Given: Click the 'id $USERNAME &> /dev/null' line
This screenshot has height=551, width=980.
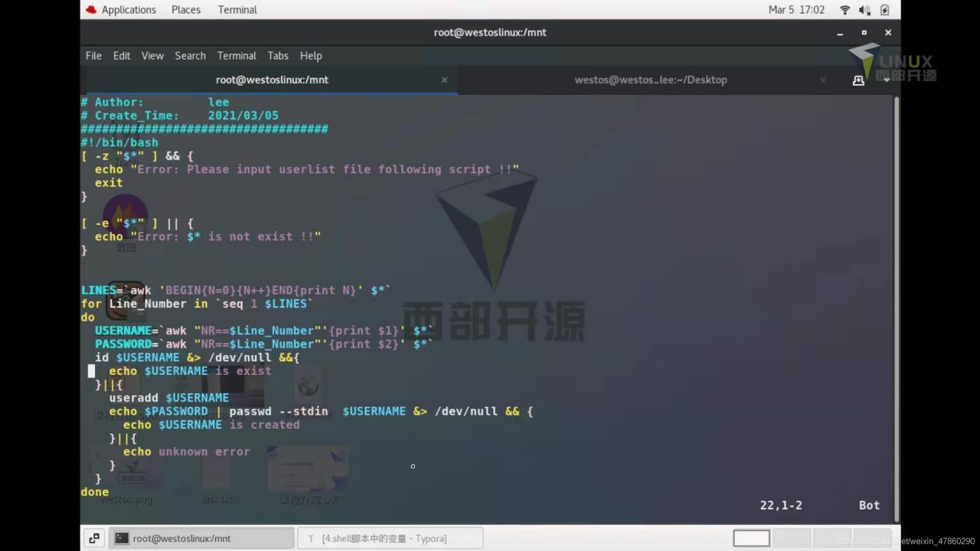Looking at the screenshot, I should pos(197,357).
